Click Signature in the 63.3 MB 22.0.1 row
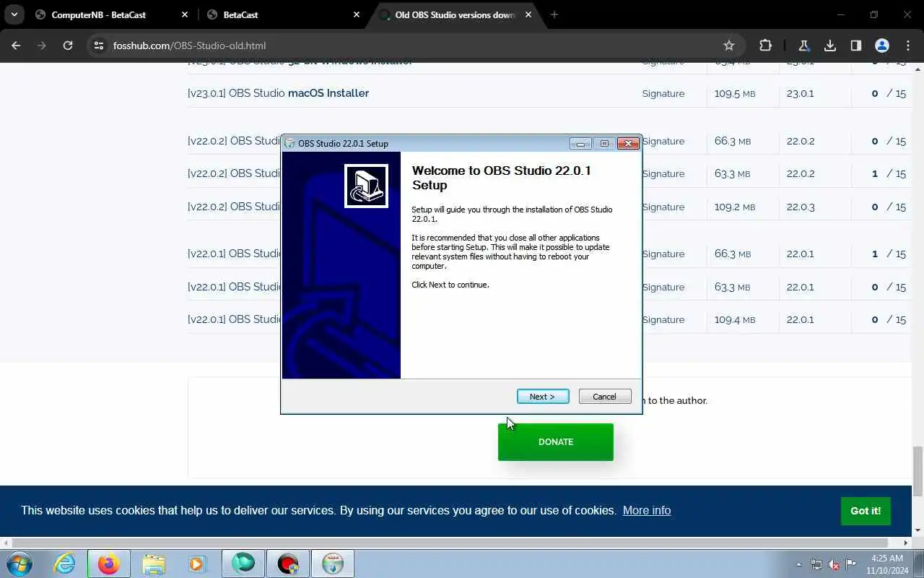The image size is (924, 578). click(663, 287)
